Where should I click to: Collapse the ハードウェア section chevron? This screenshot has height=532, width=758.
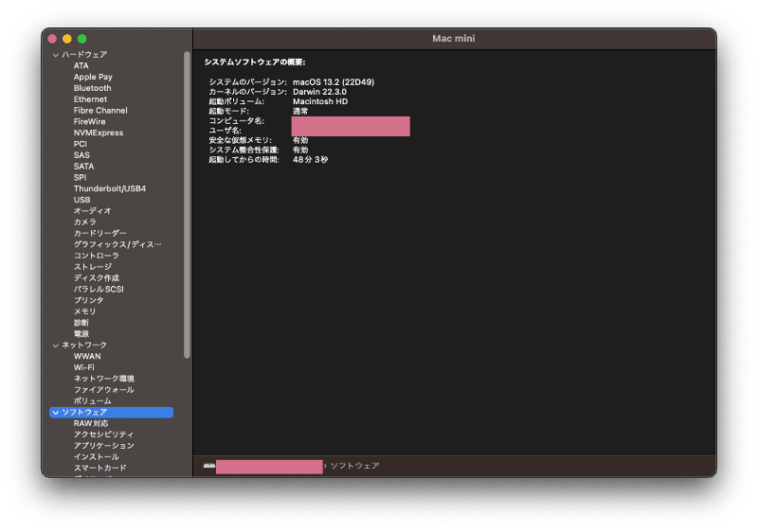56,55
